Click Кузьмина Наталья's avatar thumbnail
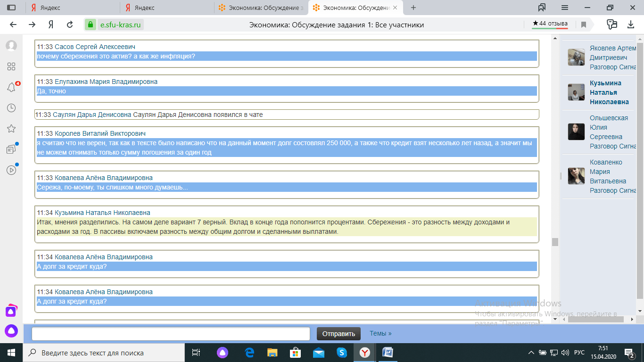 (576, 92)
